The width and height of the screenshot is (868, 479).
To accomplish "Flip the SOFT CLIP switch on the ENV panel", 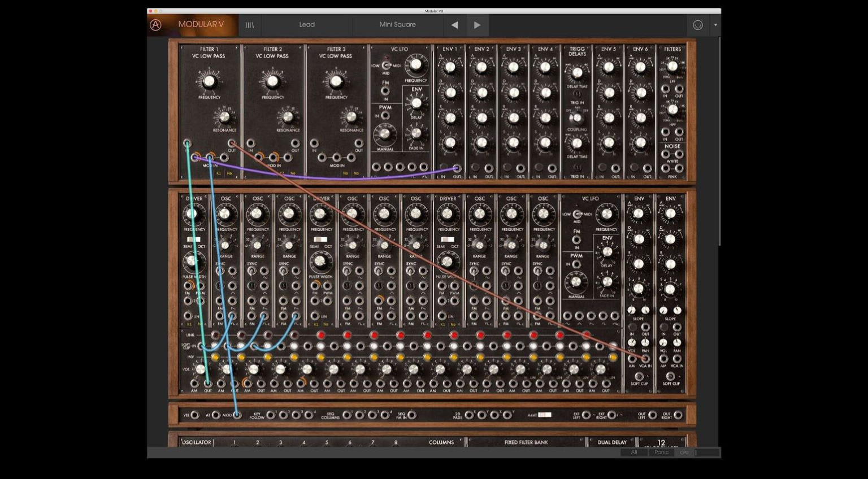I will (x=639, y=376).
